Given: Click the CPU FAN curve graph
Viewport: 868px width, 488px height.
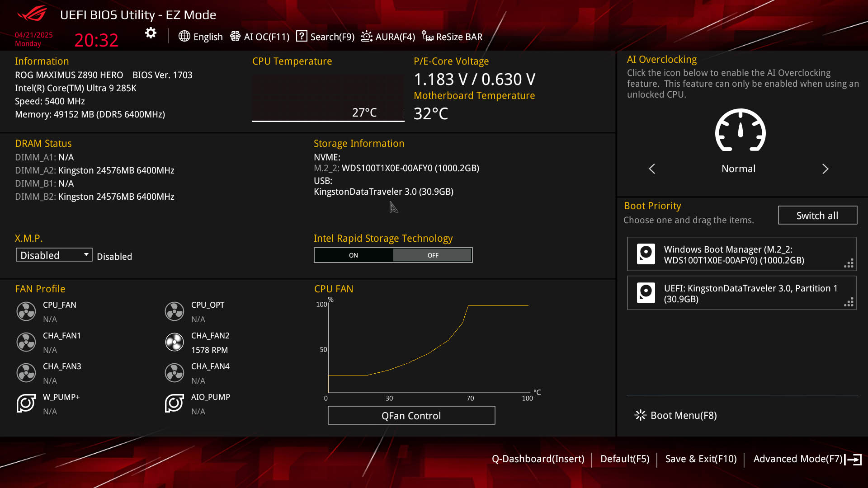Looking at the screenshot, I should [x=428, y=348].
